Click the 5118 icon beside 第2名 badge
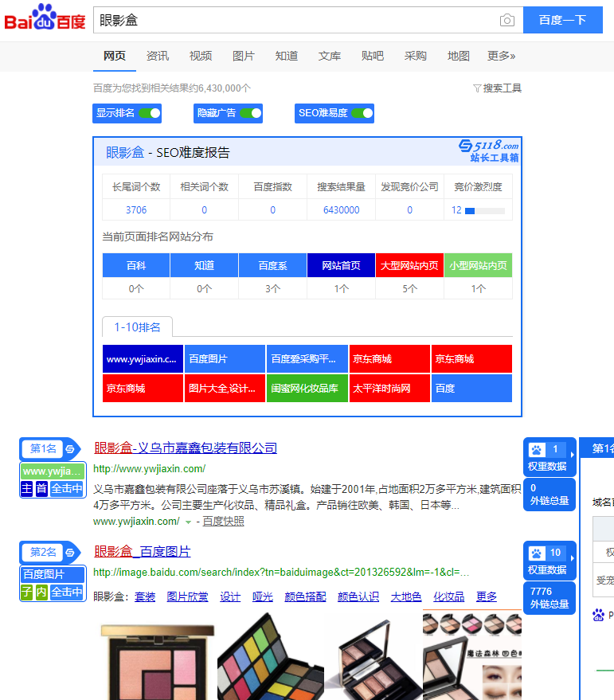 (70, 552)
